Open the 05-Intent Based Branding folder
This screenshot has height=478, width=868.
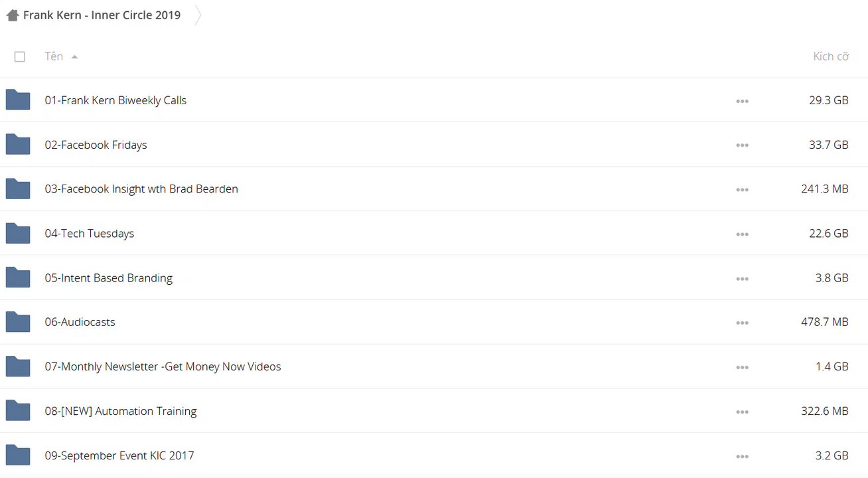coord(109,278)
